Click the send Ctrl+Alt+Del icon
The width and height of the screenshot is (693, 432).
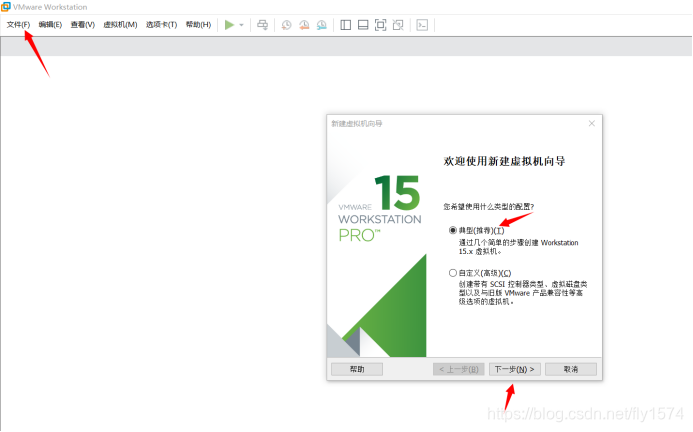pos(263,25)
